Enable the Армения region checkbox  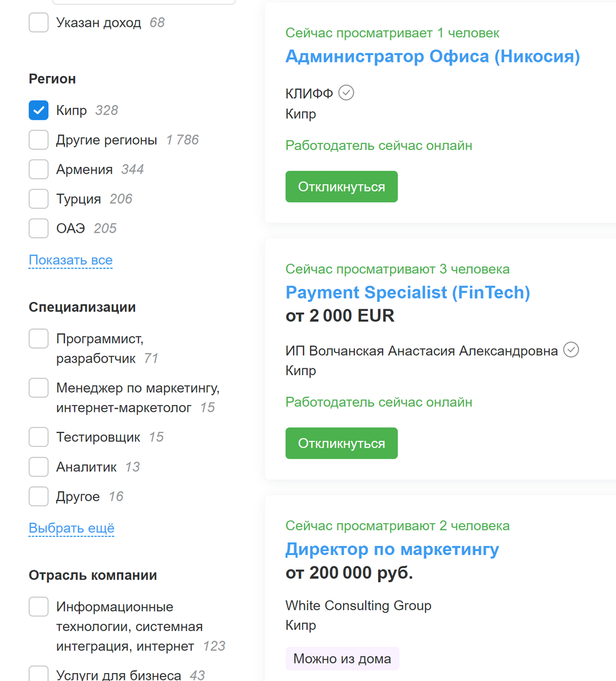(x=38, y=169)
